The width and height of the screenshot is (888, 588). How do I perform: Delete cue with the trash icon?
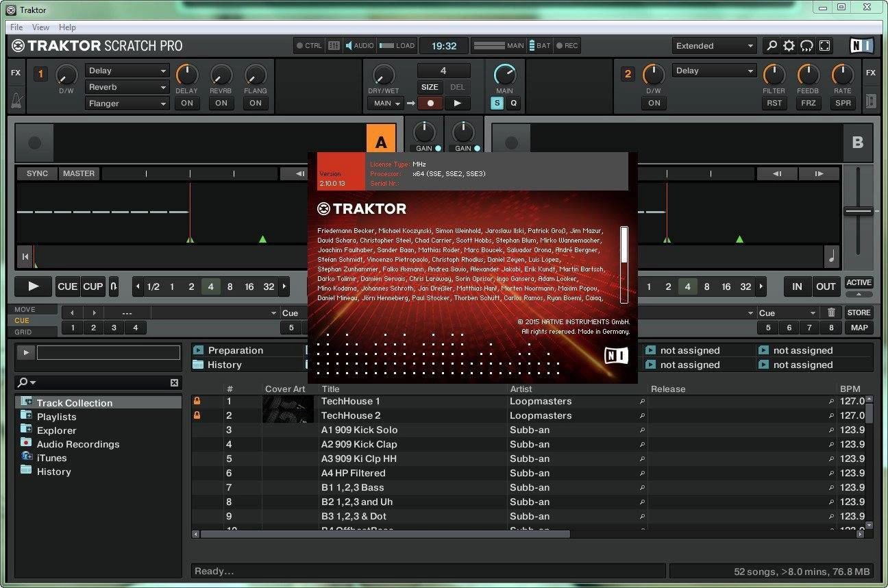coord(831,313)
